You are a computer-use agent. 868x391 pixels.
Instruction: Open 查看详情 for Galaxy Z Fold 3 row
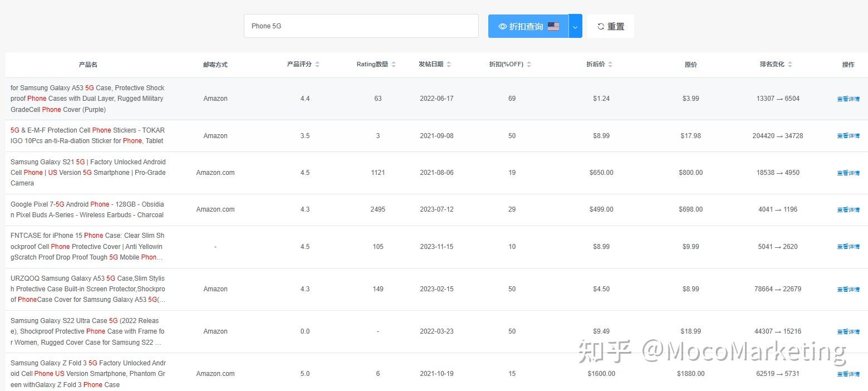(848, 374)
